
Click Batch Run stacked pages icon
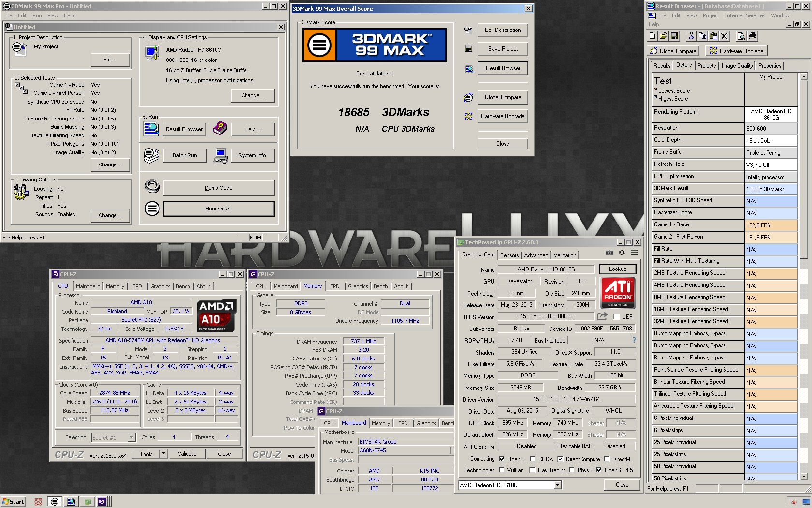(152, 155)
